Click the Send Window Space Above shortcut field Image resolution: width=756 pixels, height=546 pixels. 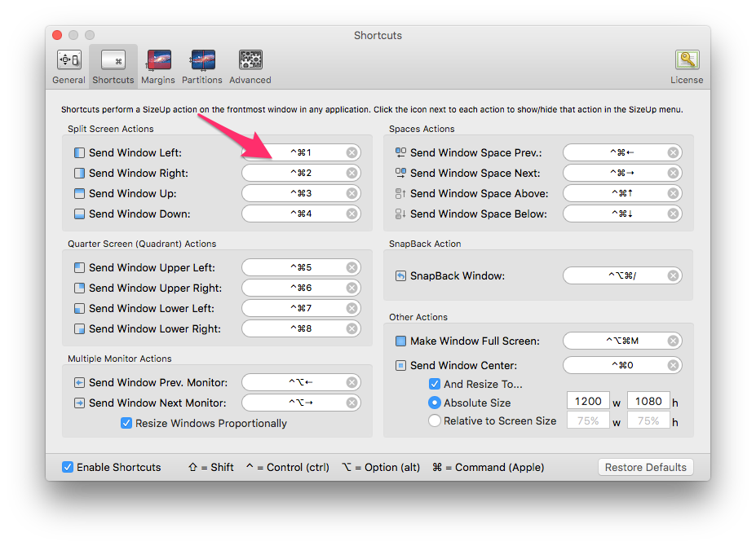coord(622,193)
